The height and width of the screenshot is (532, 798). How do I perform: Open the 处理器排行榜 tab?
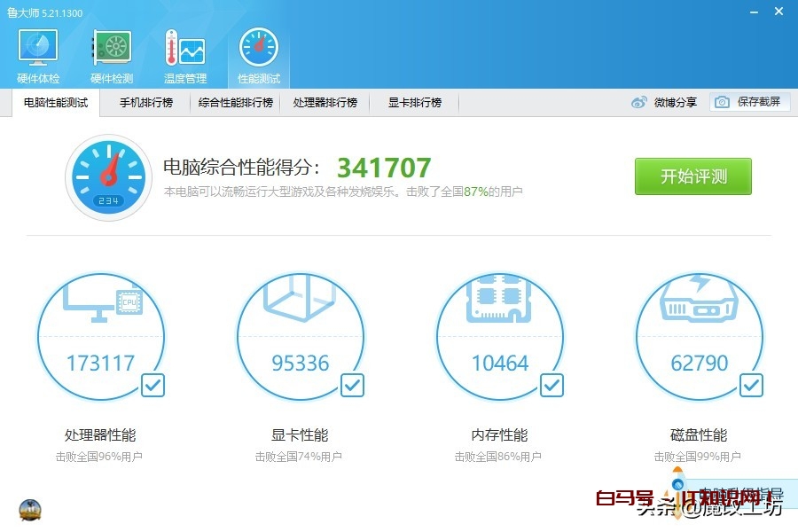[325, 103]
